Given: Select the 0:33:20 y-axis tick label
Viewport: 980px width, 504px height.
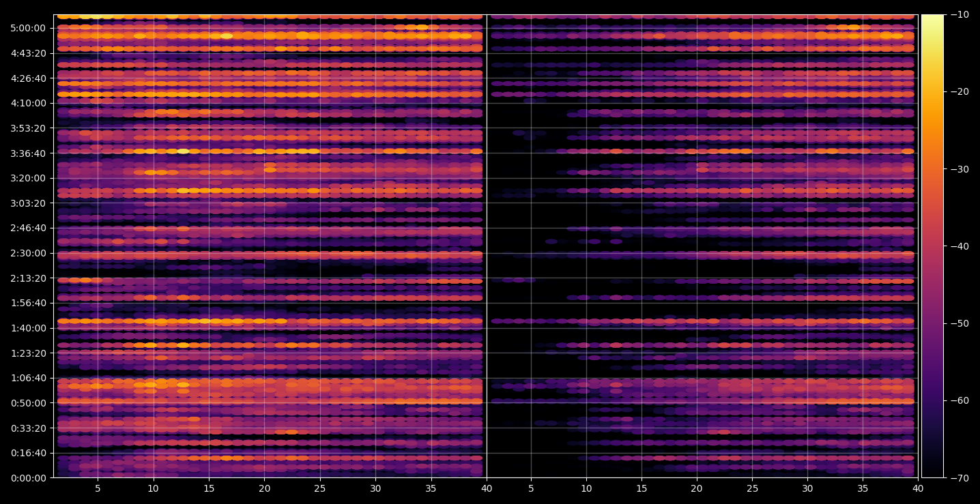Looking at the screenshot, I should (28, 428).
